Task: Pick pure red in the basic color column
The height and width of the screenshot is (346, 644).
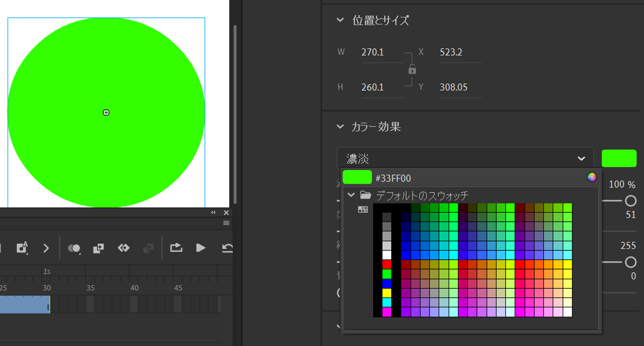Action: (387, 264)
